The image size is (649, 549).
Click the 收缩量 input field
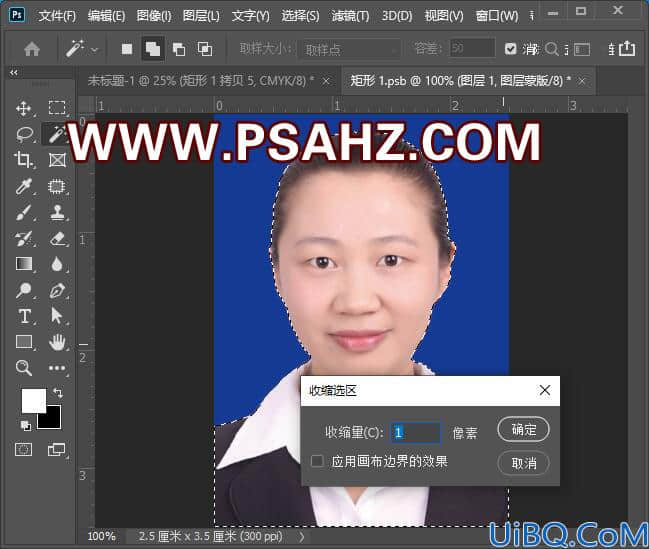[x=416, y=433]
